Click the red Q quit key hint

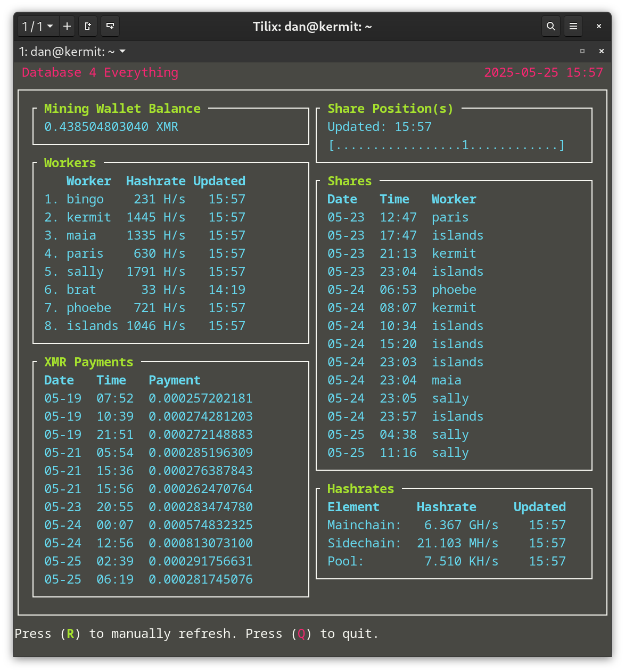coord(301,634)
